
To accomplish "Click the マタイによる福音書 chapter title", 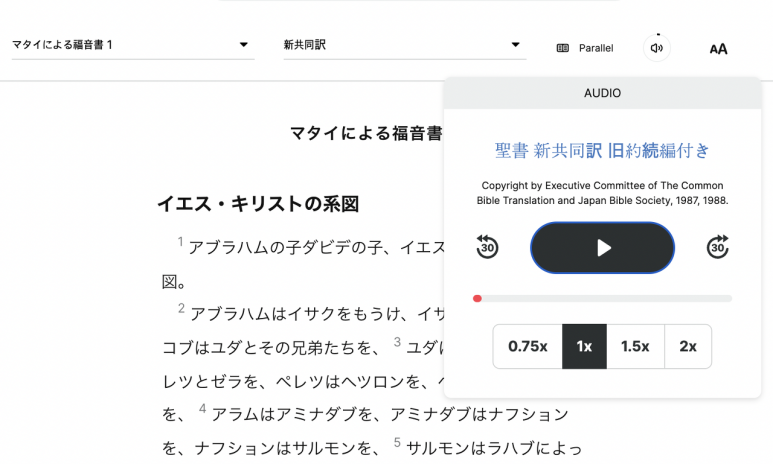I will 366,133.
